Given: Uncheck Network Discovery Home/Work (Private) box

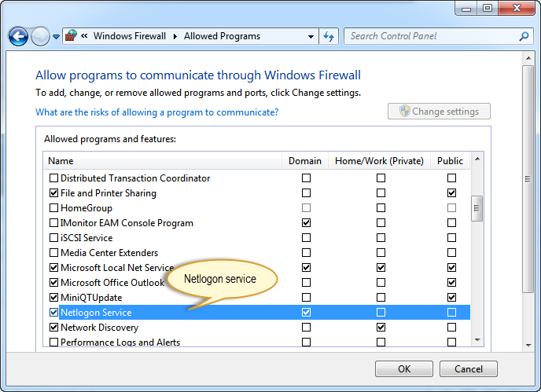Looking at the screenshot, I should 381,327.
